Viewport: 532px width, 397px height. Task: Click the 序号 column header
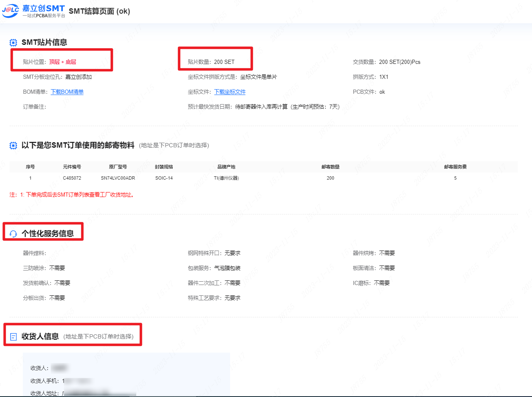point(30,167)
